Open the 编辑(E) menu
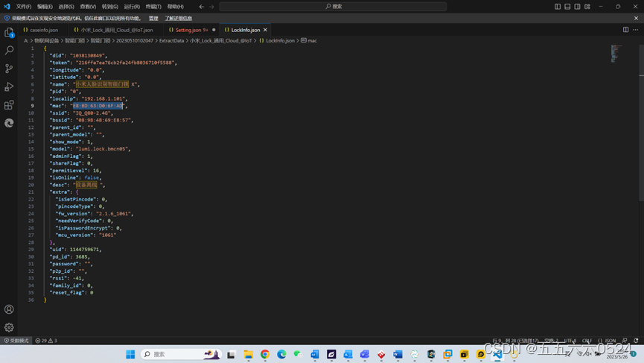This screenshot has width=644, height=363. pos(45,7)
